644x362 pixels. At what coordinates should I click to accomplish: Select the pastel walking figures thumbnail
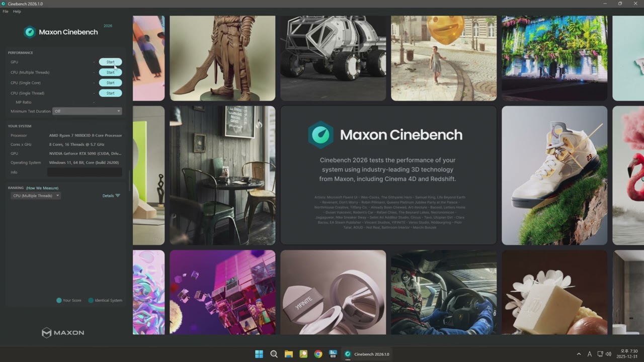click(148, 58)
